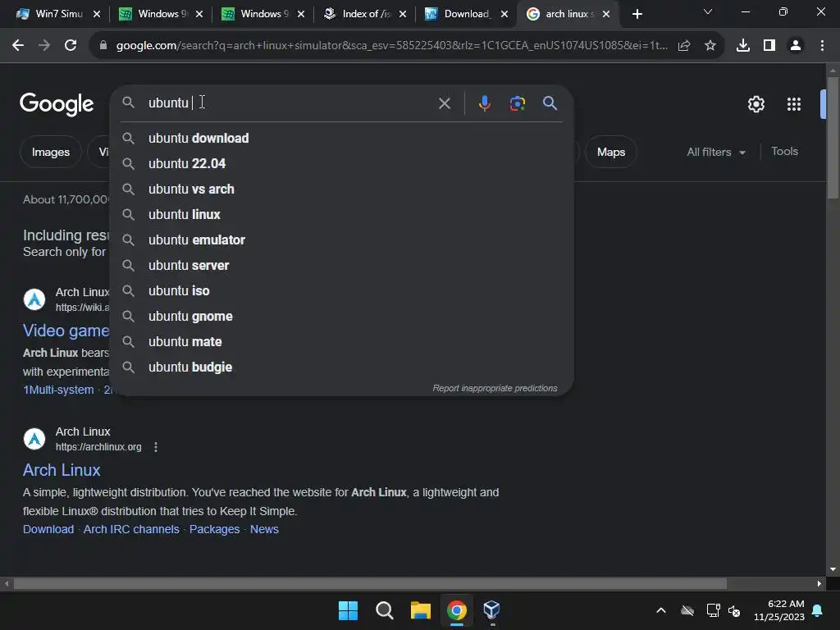Close the Index of tab

tap(402, 15)
